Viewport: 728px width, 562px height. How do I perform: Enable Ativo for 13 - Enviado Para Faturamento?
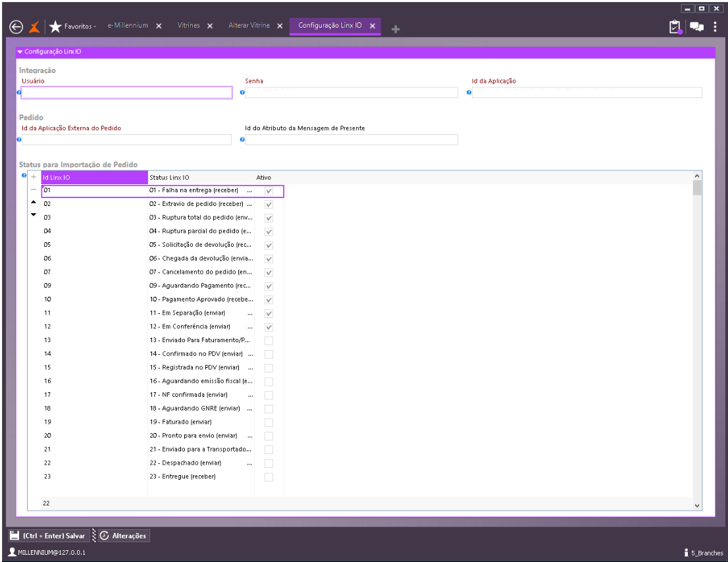pyautogui.click(x=269, y=341)
